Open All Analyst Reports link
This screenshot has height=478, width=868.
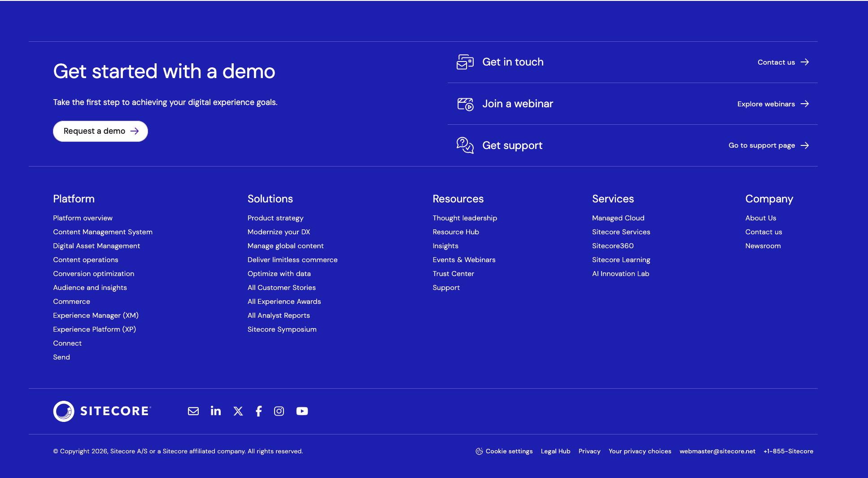point(279,316)
